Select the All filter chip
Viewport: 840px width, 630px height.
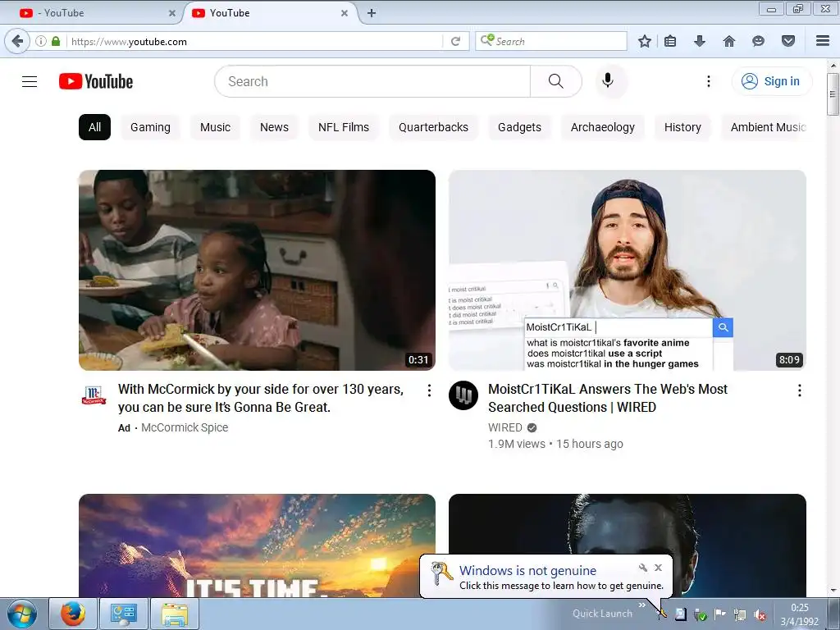coord(95,127)
